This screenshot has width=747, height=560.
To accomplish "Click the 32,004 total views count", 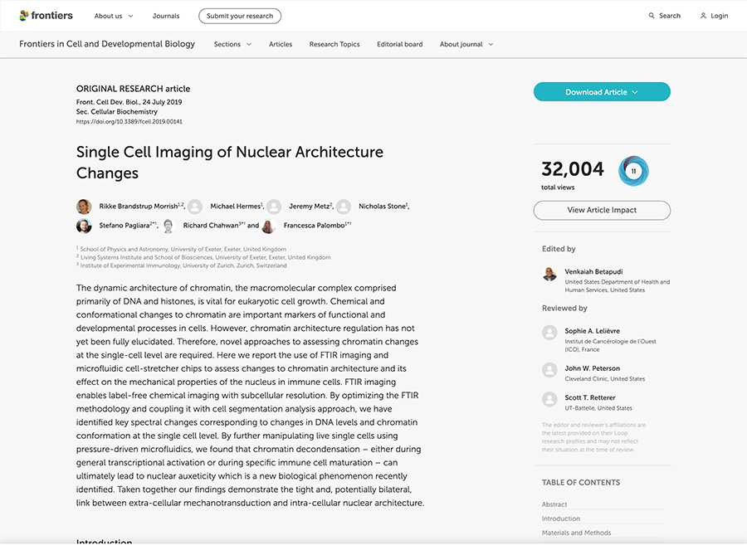I will tap(573, 169).
